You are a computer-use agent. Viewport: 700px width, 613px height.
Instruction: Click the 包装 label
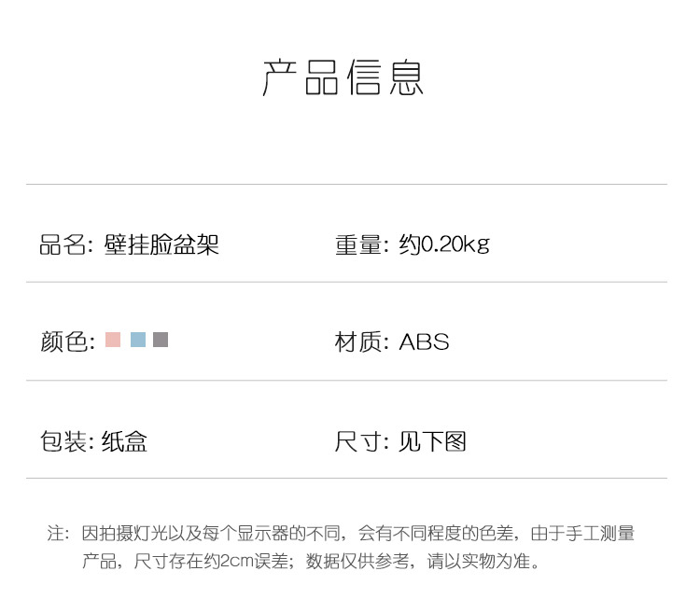[x=63, y=441]
